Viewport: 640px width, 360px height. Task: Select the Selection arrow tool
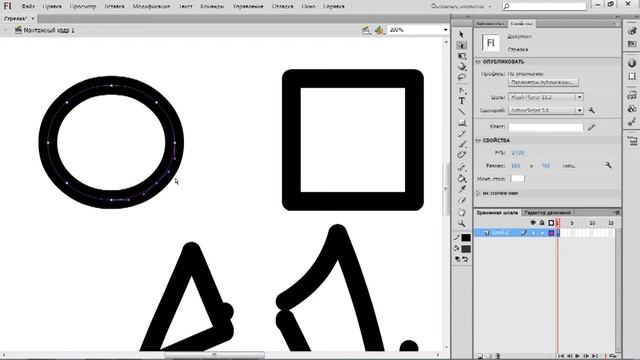tap(461, 34)
